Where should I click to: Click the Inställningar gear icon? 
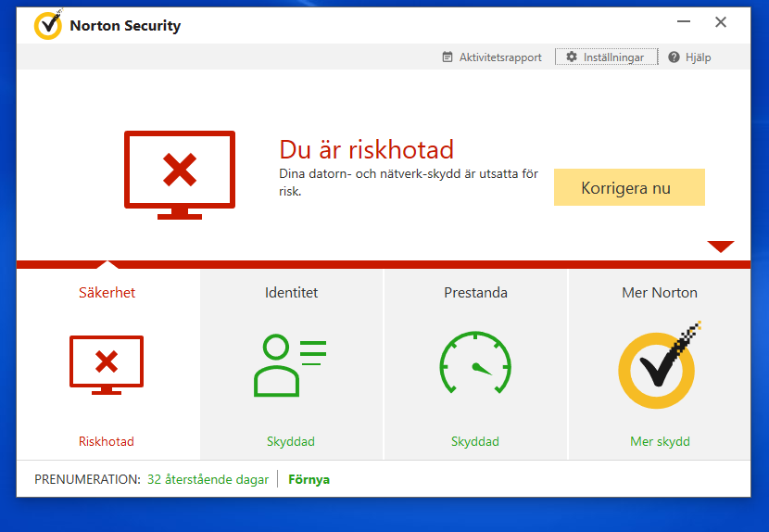click(572, 57)
